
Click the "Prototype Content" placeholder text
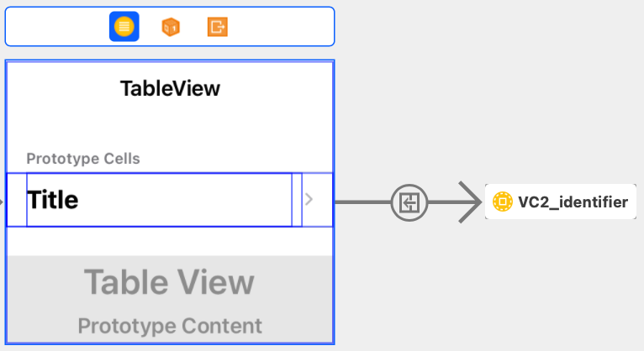point(170,326)
